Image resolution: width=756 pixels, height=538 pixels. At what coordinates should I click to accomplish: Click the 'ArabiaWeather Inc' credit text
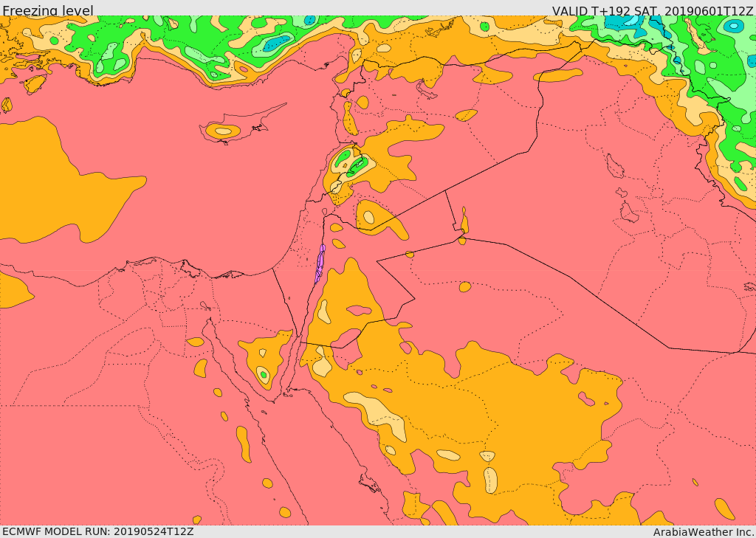tap(704, 532)
